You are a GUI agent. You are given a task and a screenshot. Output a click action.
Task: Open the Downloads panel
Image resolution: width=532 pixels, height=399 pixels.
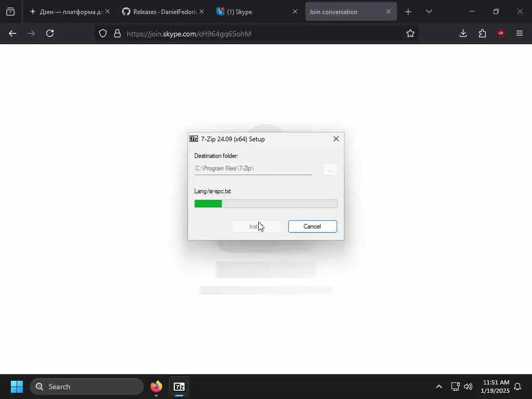pyautogui.click(x=463, y=33)
